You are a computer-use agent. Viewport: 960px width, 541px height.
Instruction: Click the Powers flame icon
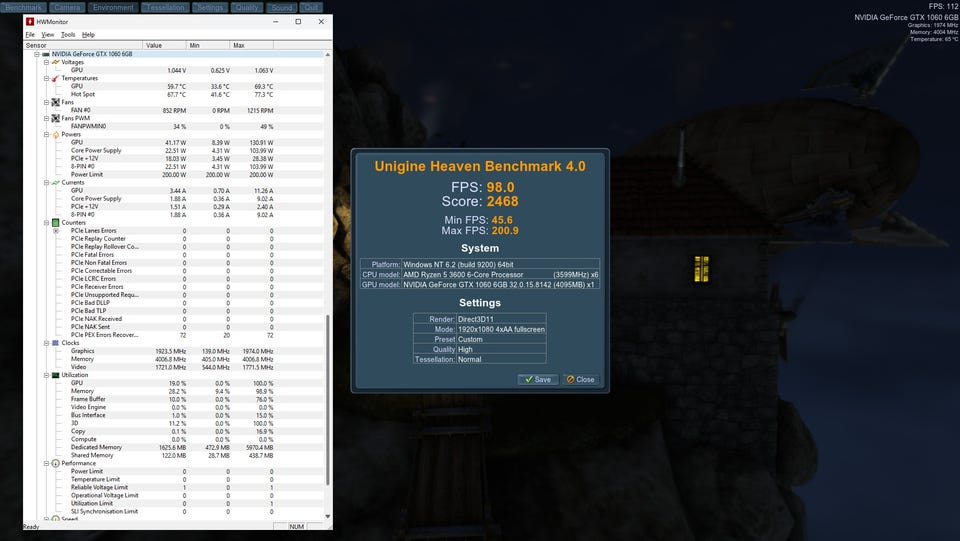56,134
